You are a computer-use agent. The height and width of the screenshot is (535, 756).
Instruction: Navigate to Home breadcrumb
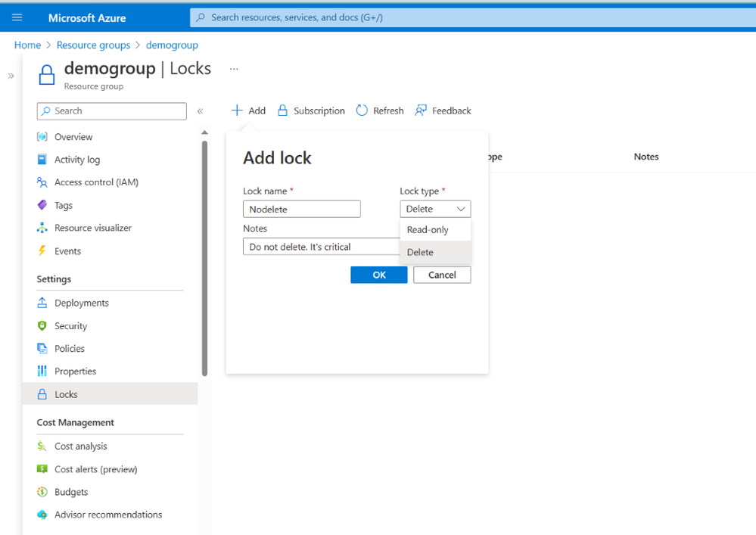point(27,45)
